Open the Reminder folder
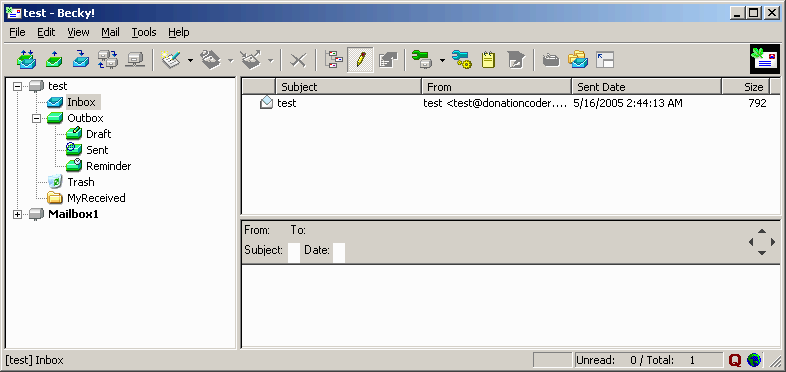The image size is (786, 372). [x=108, y=166]
